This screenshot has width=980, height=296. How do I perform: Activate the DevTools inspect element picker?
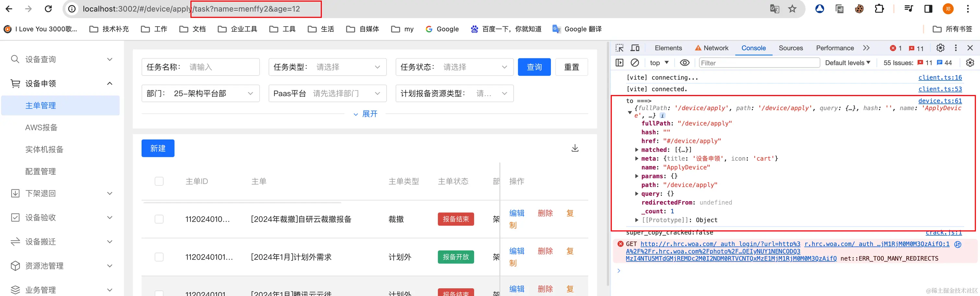(x=620, y=48)
